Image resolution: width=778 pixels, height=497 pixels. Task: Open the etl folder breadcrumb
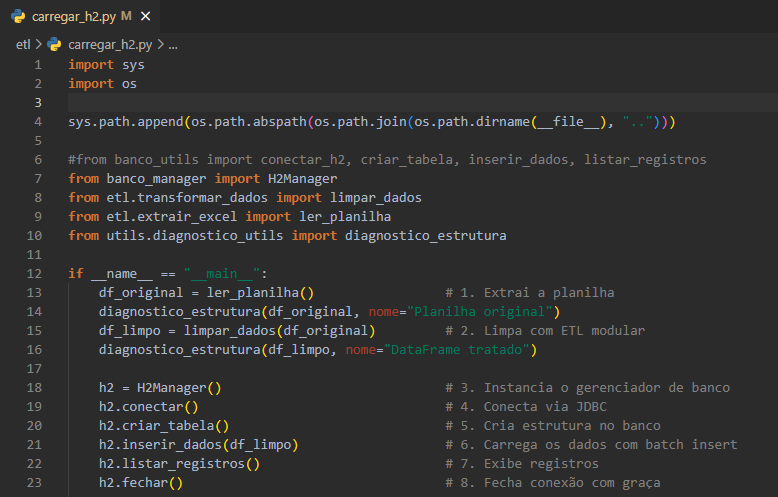point(23,45)
